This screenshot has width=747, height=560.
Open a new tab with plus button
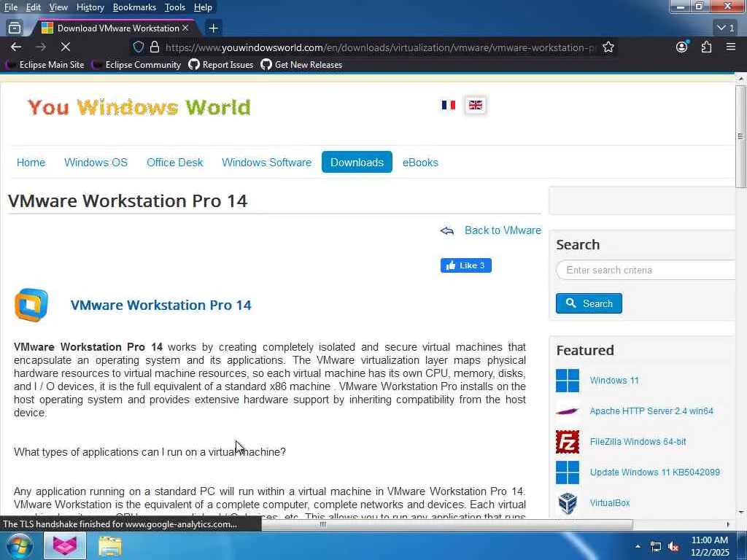(x=214, y=28)
